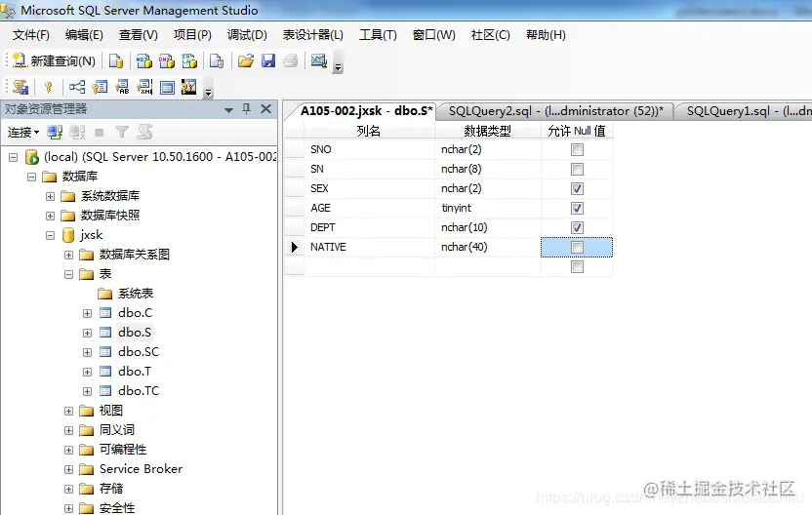Viewport: 812px width, 515px height.
Task: Open Manage Indexes and Keys icon
Action: 100,87
